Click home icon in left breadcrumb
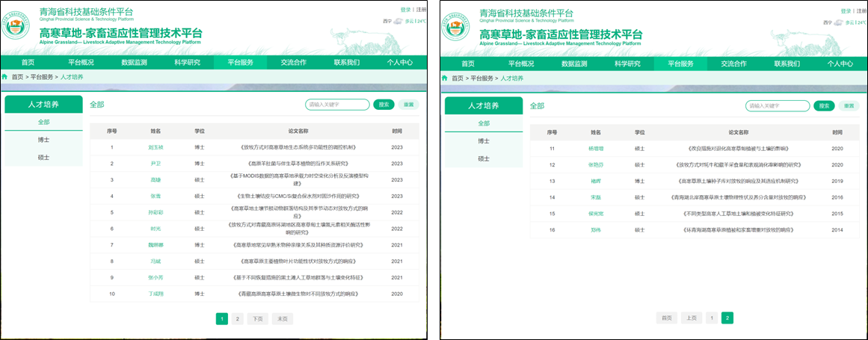 coord(6,77)
